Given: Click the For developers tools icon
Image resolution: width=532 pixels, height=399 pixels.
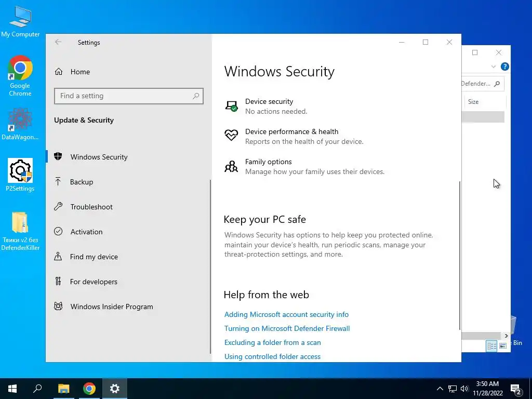Looking at the screenshot, I should tap(58, 281).
